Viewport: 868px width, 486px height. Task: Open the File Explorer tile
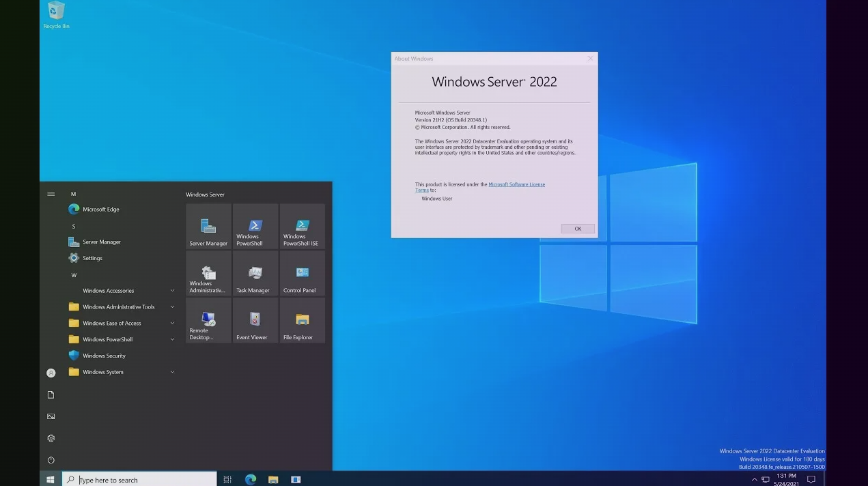tap(302, 321)
